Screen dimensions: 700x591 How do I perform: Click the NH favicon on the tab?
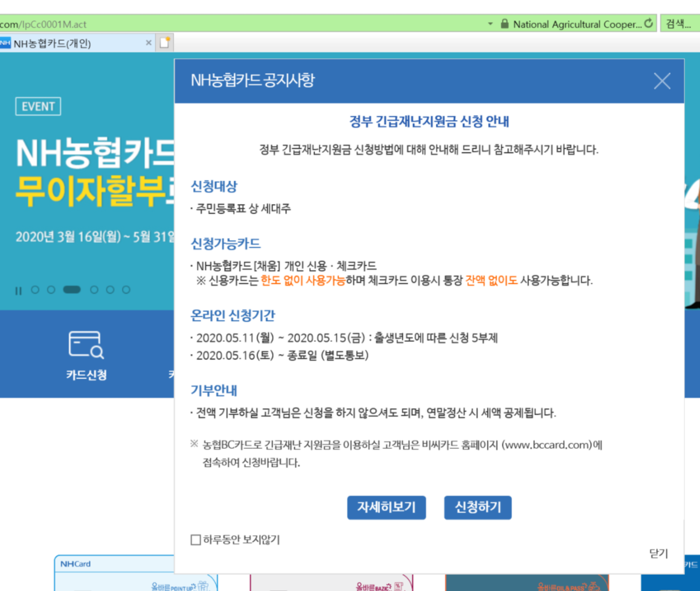click(5, 43)
